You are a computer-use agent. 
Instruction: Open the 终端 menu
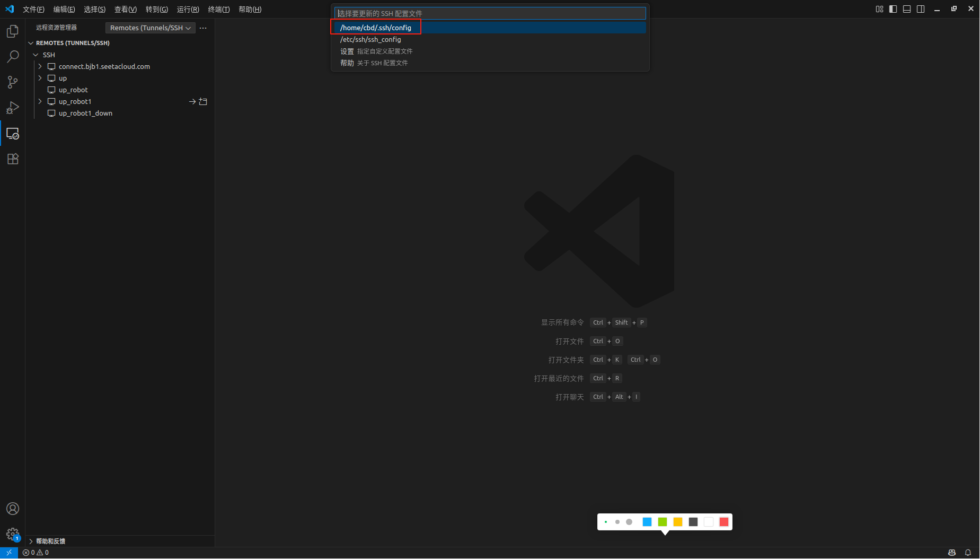218,9
